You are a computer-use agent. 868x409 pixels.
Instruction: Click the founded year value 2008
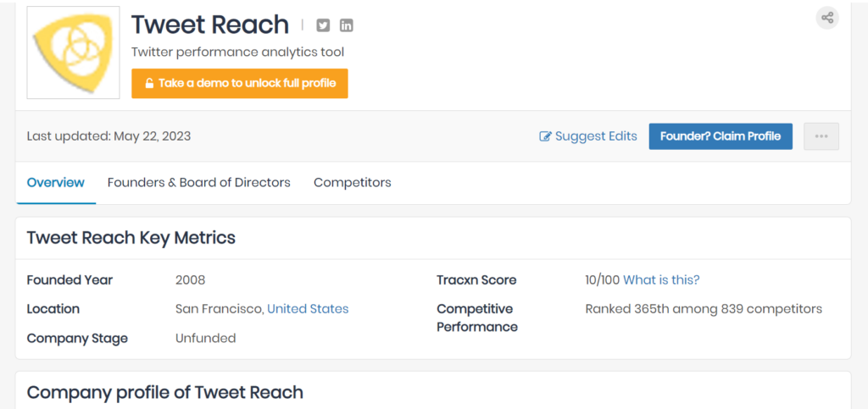tap(191, 280)
